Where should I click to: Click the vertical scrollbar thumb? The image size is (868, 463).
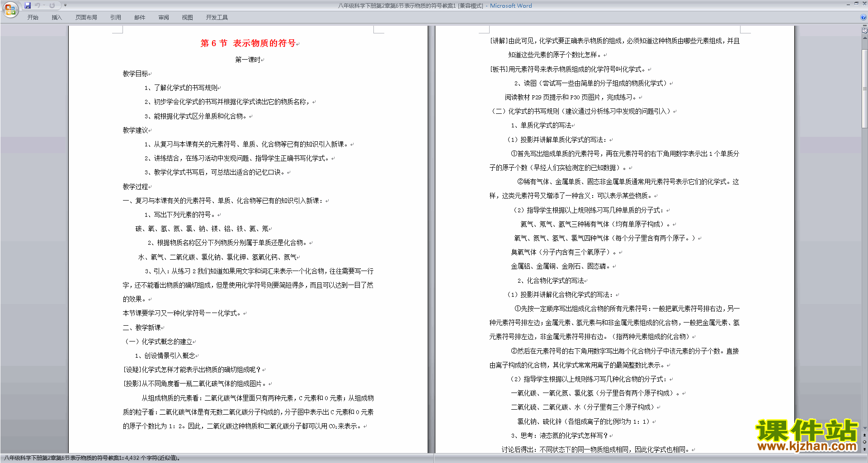point(865,88)
